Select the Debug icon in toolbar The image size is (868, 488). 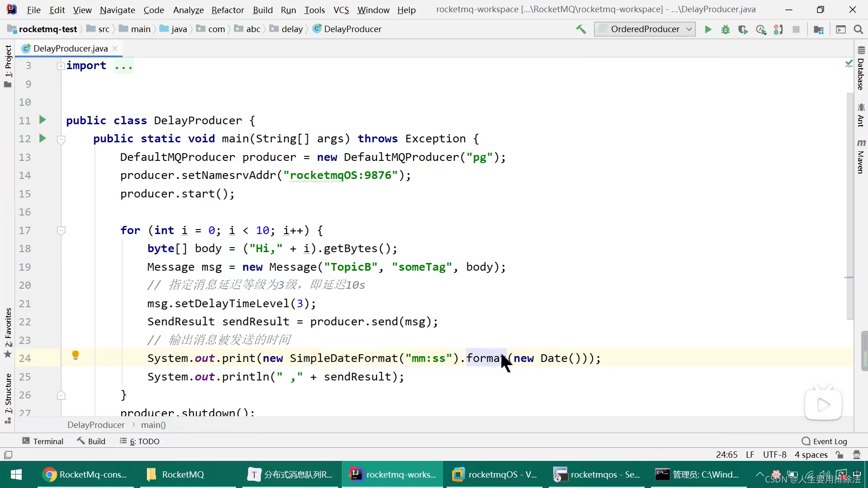tap(726, 28)
